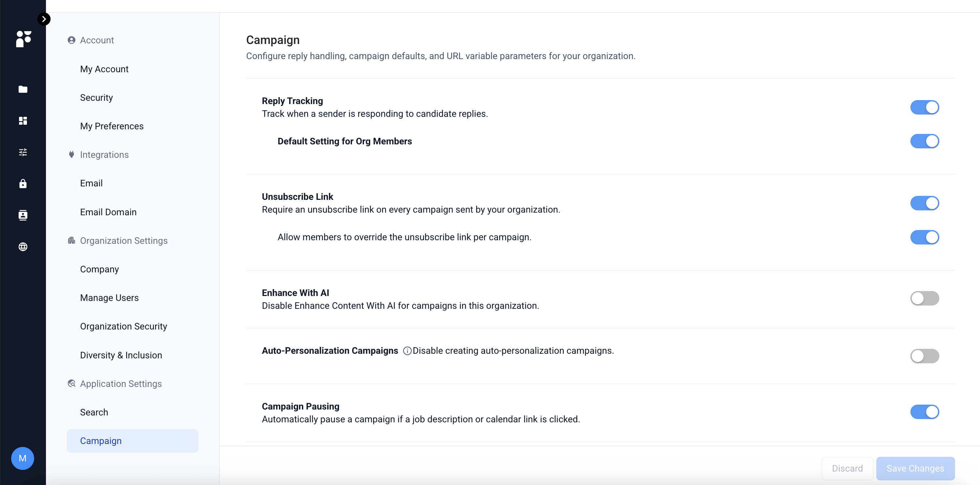Select Email Domain in the sidebar
This screenshot has height=485, width=980.
point(108,212)
